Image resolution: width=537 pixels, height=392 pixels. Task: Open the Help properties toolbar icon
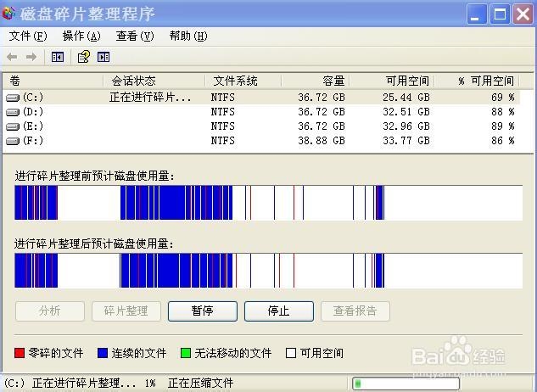(84, 57)
